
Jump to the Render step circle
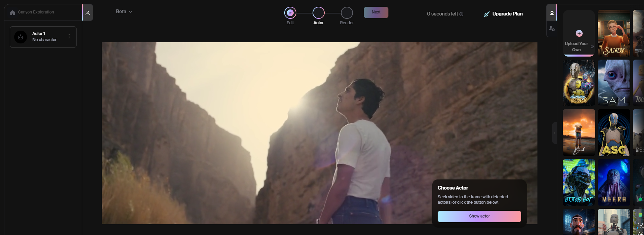347,13
